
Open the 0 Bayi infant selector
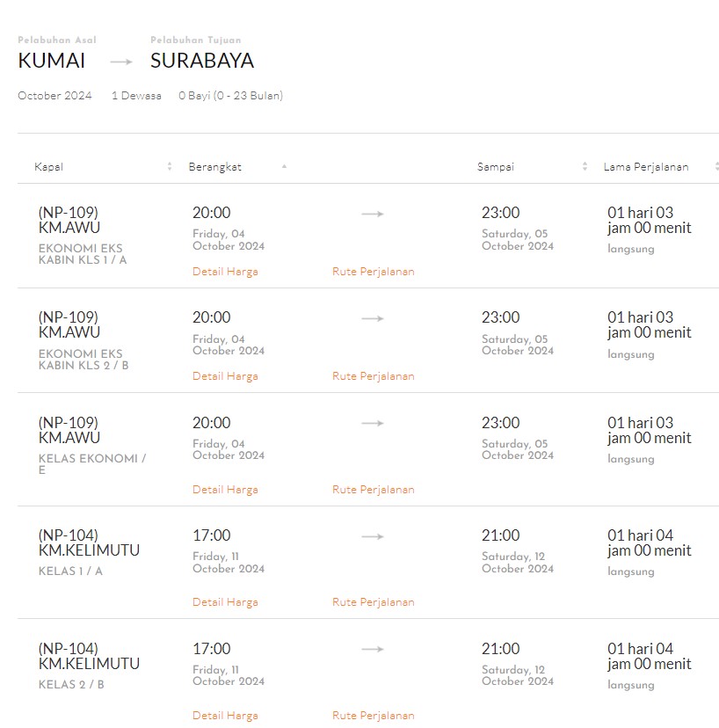(230, 96)
